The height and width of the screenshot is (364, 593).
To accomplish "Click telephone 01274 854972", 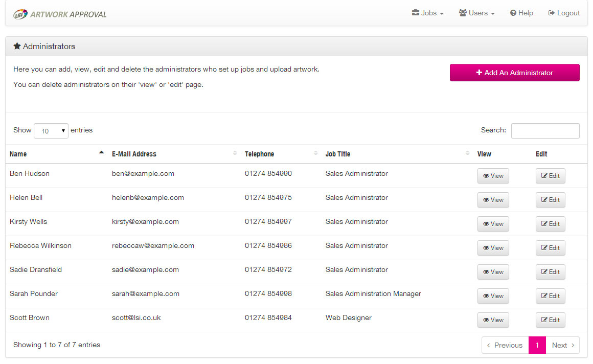I will (x=268, y=270).
